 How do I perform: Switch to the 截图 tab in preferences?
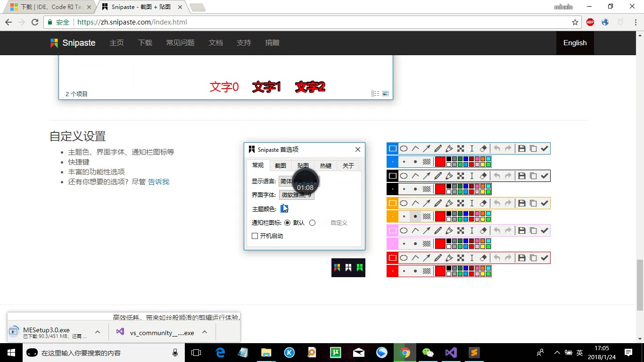tap(281, 165)
